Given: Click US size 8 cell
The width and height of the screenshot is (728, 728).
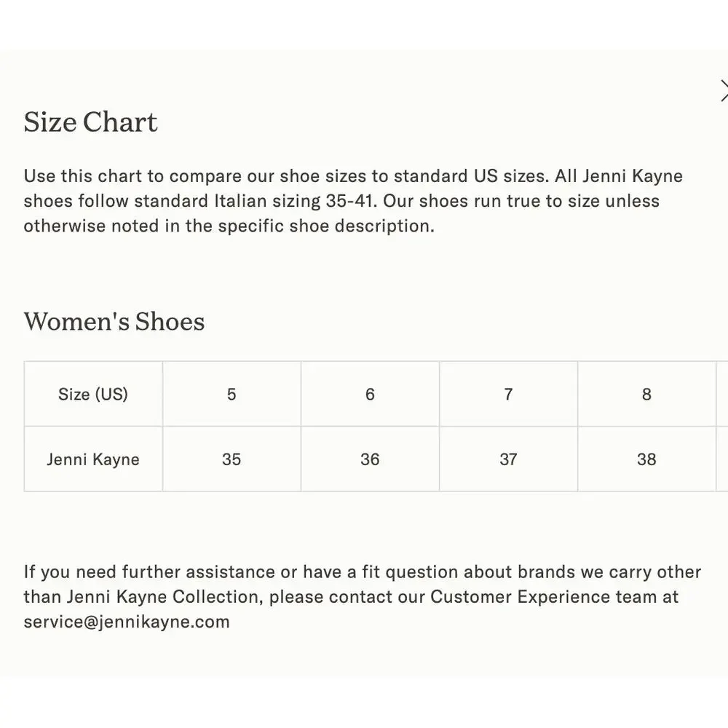Looking at the screenshot, I should tap(646, 394).
